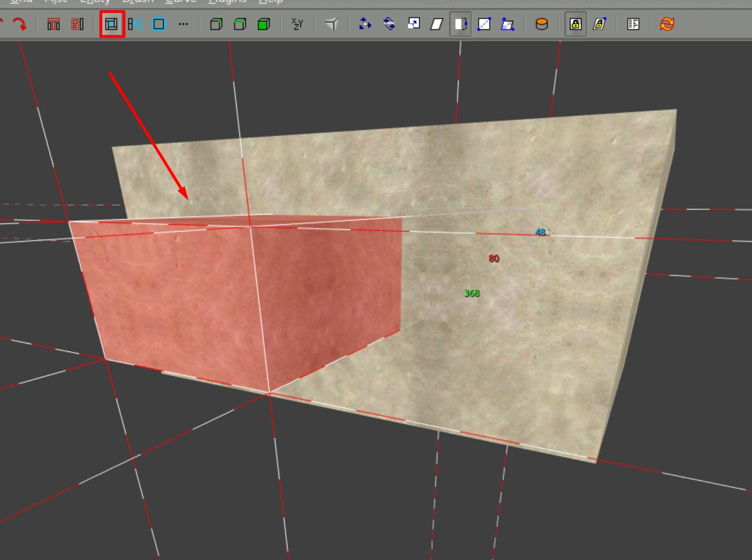The height and width of the screenshot is (560, 752).
Task: Open the three-dots overflow toolbar item
Action: (x=183, y=24)
